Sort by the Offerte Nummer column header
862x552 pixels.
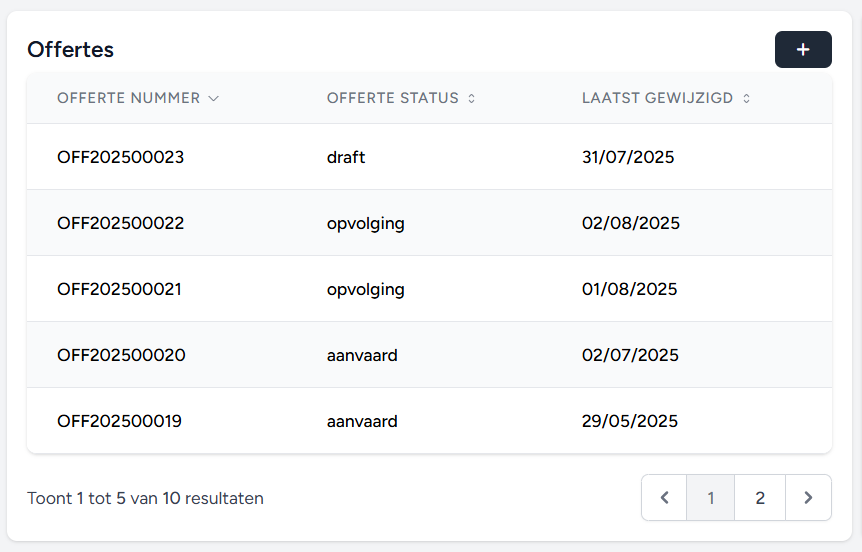click(128, 99)
